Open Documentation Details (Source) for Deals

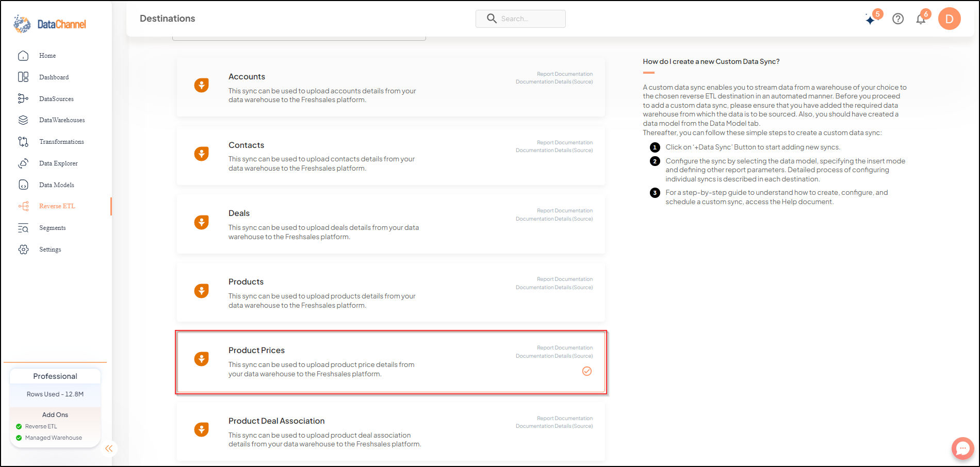tap(554, 219)
